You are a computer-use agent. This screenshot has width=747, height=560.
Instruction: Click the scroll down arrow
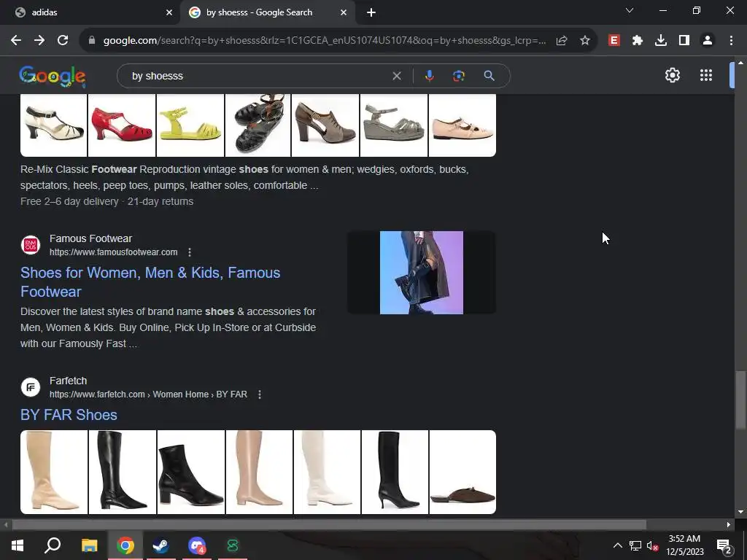740,512
